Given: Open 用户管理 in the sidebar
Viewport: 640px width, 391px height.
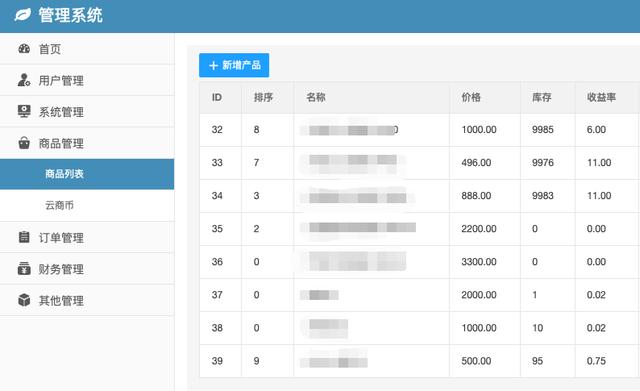Looking at the screenshot, I should [87, 80].
